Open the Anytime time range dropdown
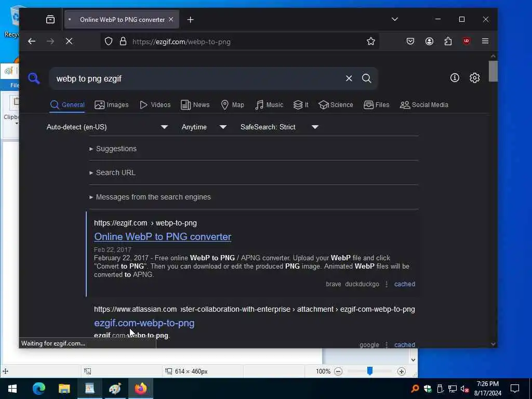The height and width of the screenshot is (399, 532). pos(204,127)
